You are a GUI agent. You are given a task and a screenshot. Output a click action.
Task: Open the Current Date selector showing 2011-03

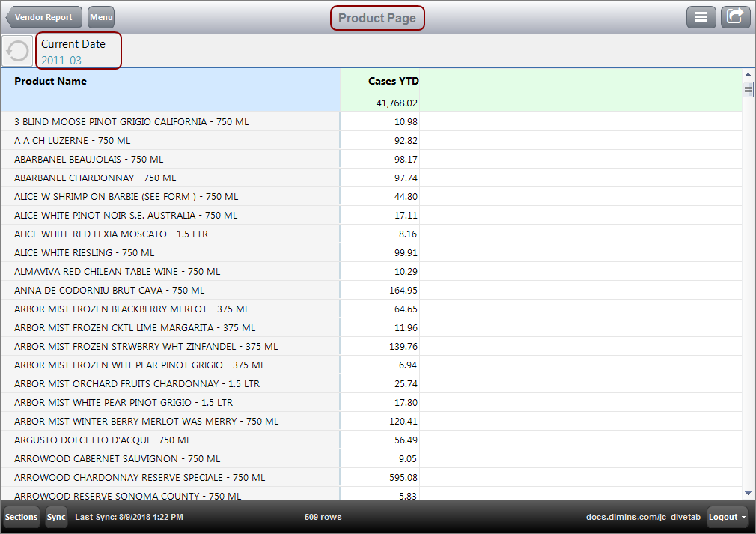(x=78, y=50)
